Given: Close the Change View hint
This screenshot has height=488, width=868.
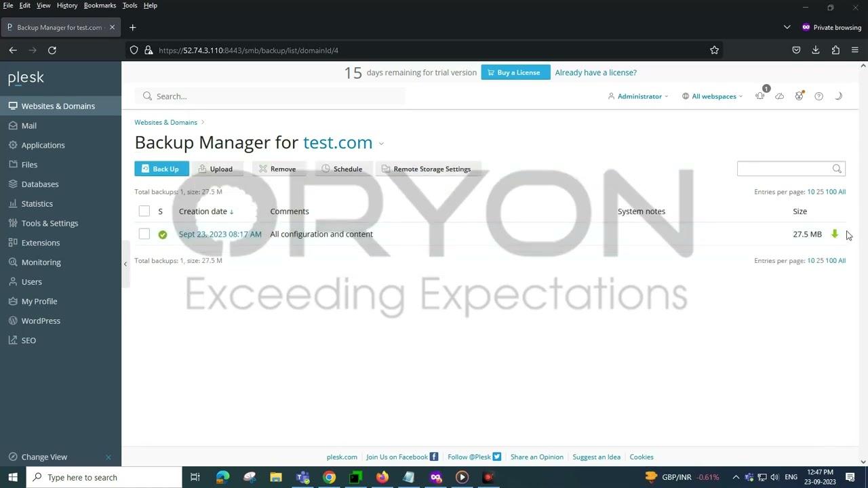Looking at the screenshot, I should (108, 457).
